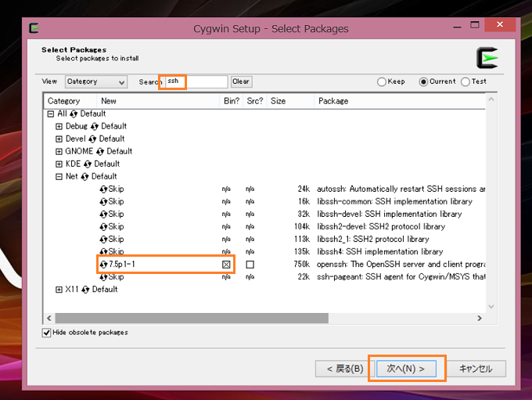Click the cycle icon beside Debug Default

(x=95, y=126)
